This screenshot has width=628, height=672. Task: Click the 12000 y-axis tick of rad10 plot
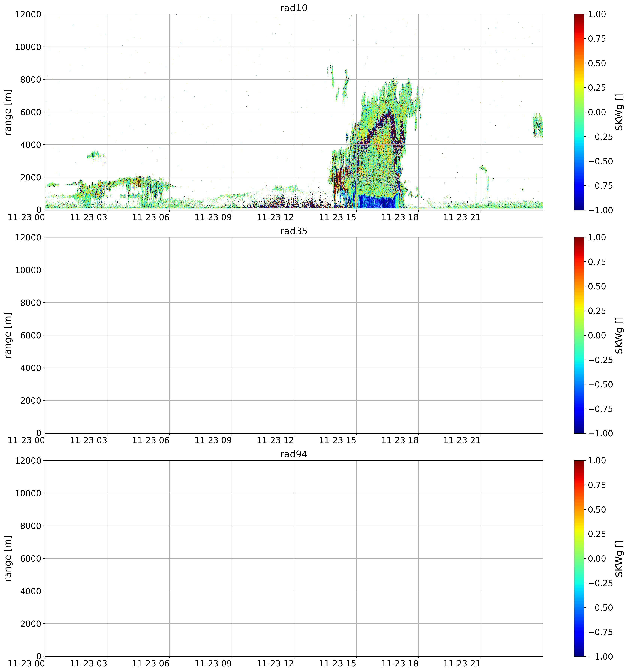click(28, 14)
